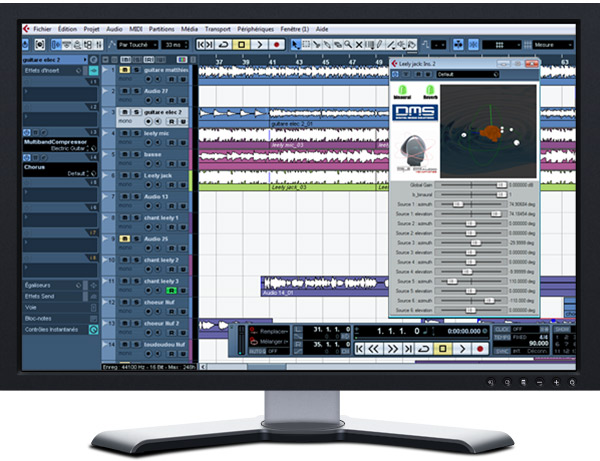Unmute the Audio 25 track
600x461 pixels.
tap(125, 239)
